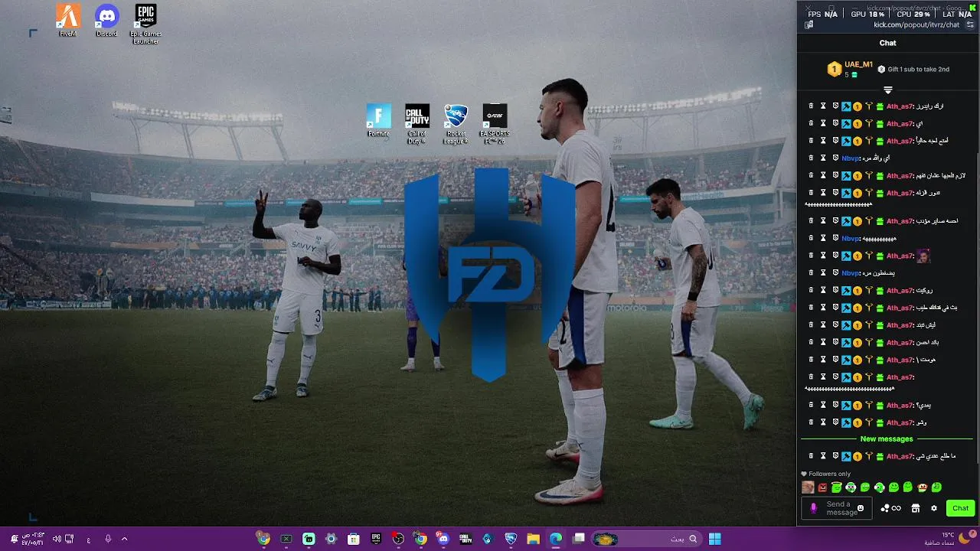
Task: Click CPU 29% overlay stat
Action: coord(913,14)
